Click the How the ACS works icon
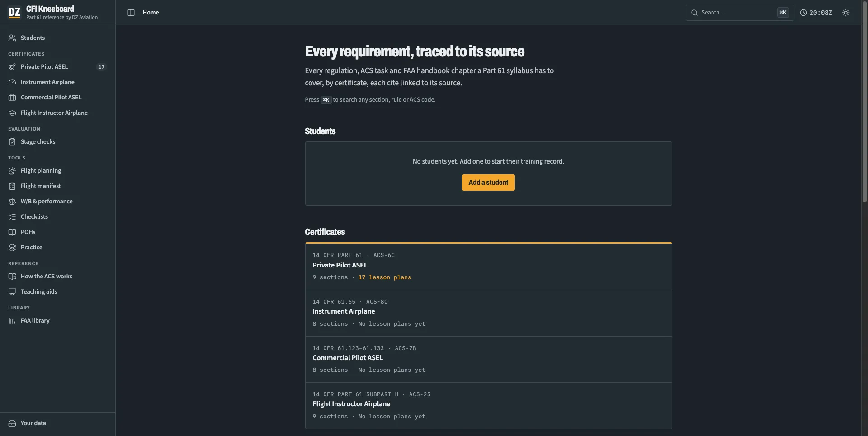This screenshot has height=436, width=868. [12, 277]
